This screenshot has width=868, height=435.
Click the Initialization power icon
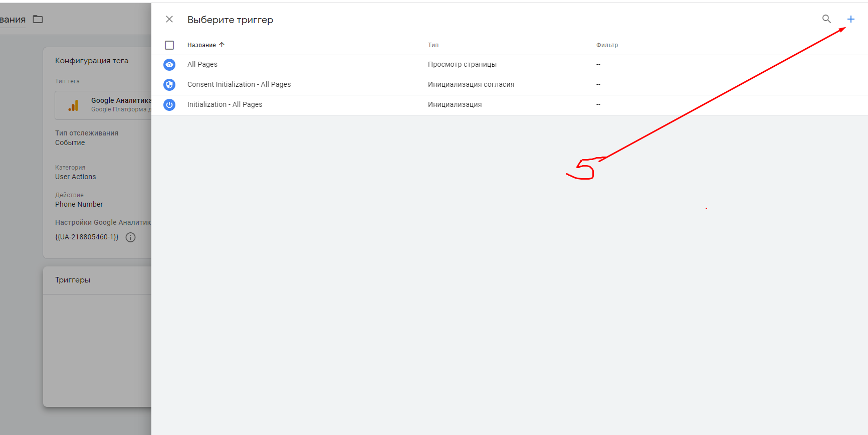[169, 105]
